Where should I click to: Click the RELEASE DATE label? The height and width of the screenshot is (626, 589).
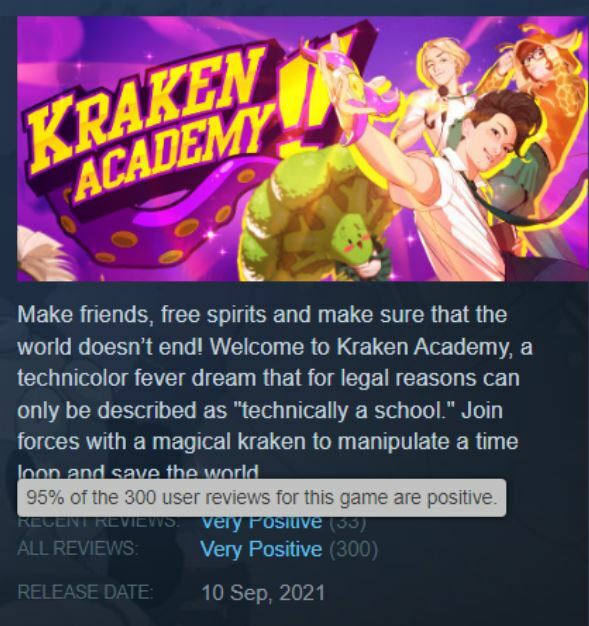click(x=85, y=592)
